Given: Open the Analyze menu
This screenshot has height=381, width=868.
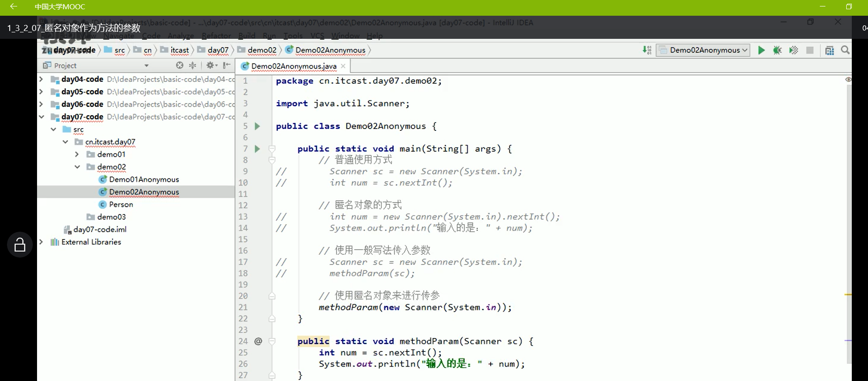Looking at the screenshot, I should point(181,36).
